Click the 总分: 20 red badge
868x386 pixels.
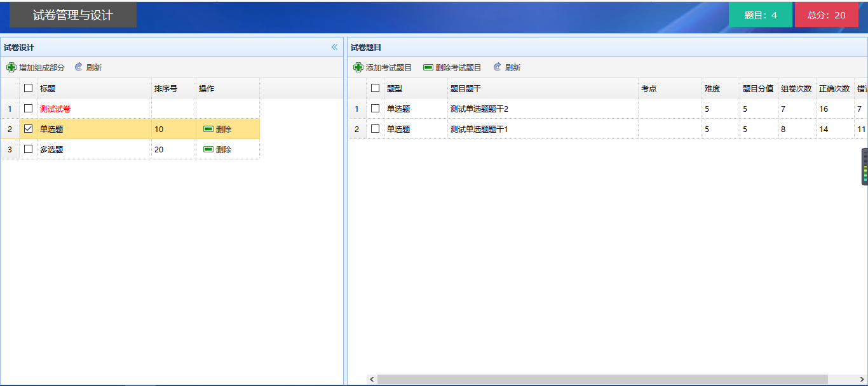(826, 15)
